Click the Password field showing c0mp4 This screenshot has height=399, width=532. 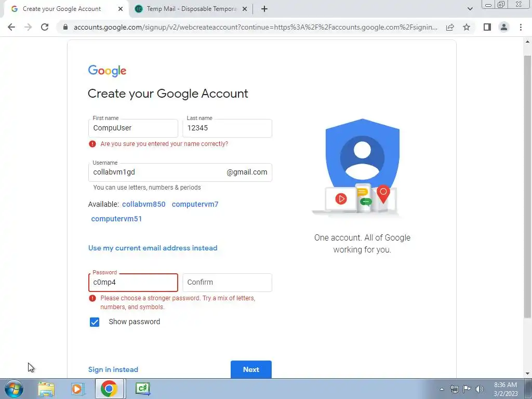pyautogui.click(x=133, y=282)
